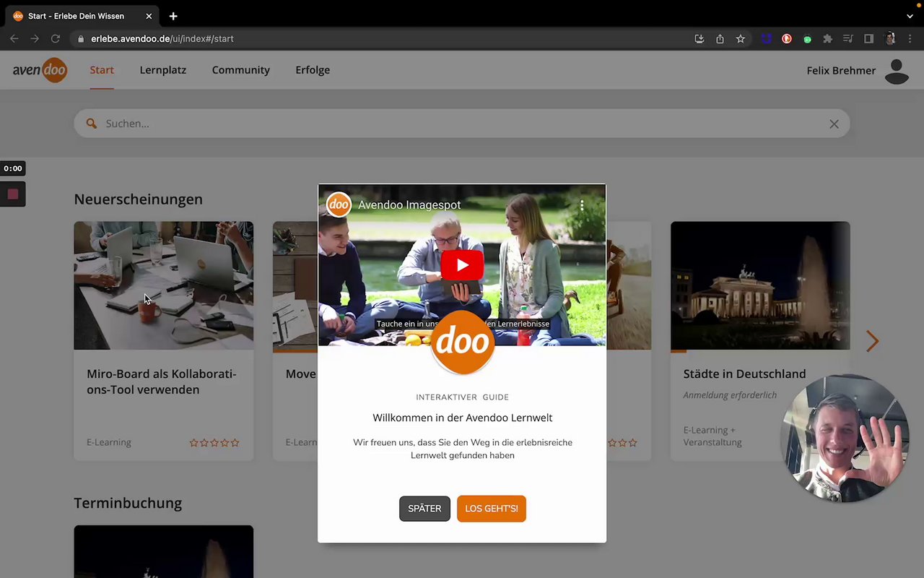Click 'Willkommen in der Avendoo Lernwelt' heading
Image resolution: width=924 pixels, height=578 pixels.
point(463,418)
